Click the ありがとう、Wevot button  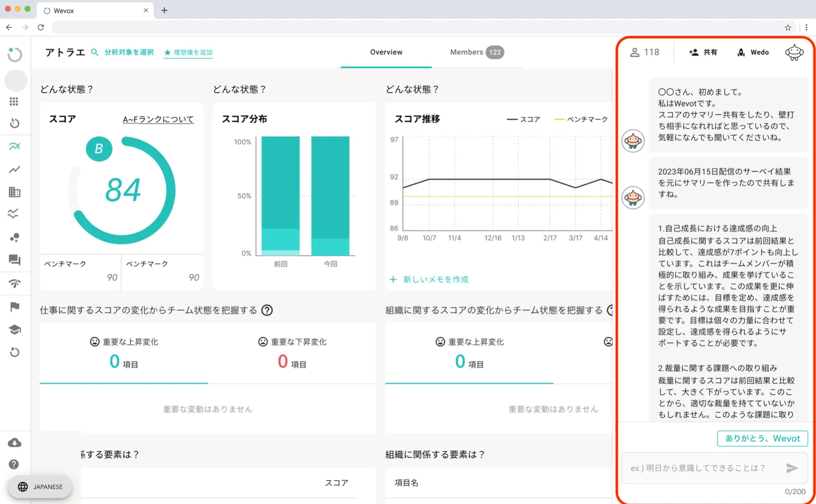[762, 438]
